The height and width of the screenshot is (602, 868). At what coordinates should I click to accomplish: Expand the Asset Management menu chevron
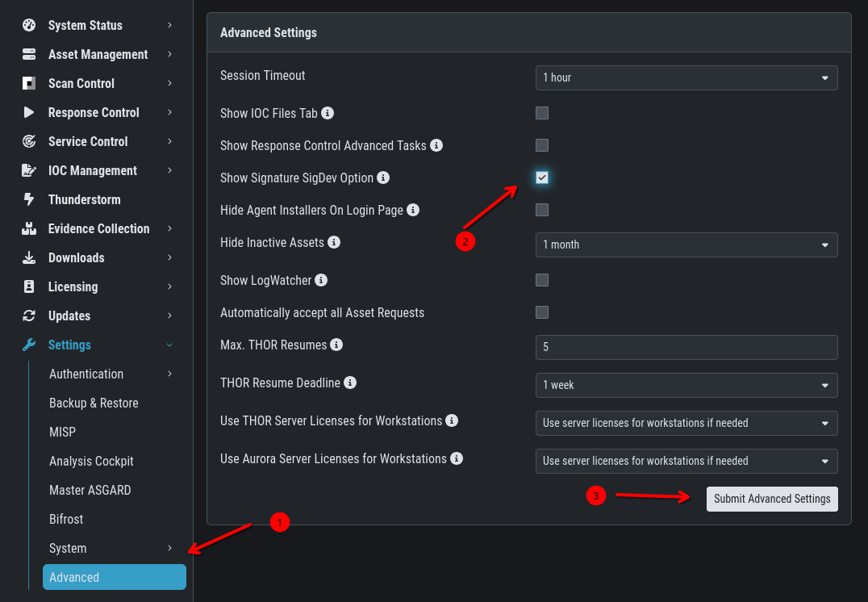point(169,54)
